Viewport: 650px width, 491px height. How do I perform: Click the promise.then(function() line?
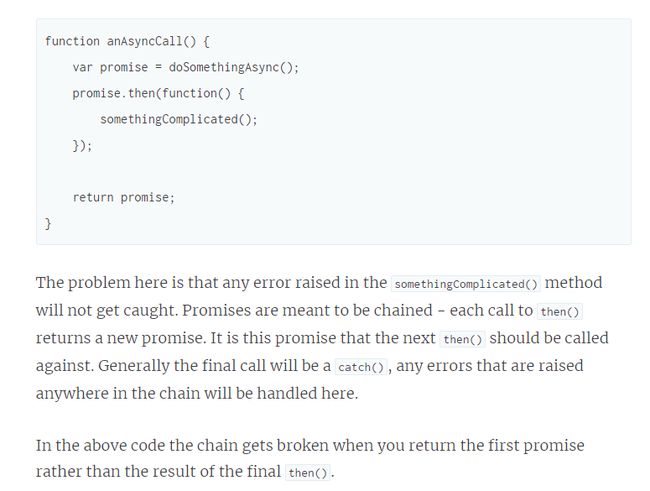(x=158, y=93)
